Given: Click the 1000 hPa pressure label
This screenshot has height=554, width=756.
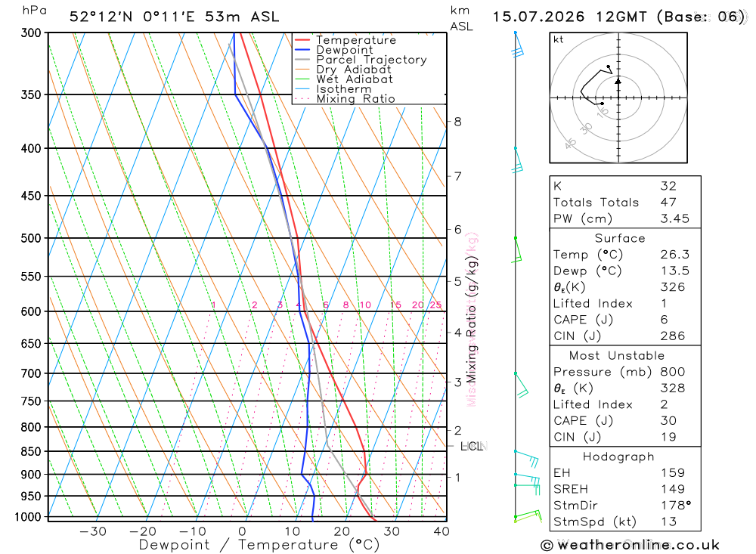Looking at the screenshot, I should click(x=29, y=518).
